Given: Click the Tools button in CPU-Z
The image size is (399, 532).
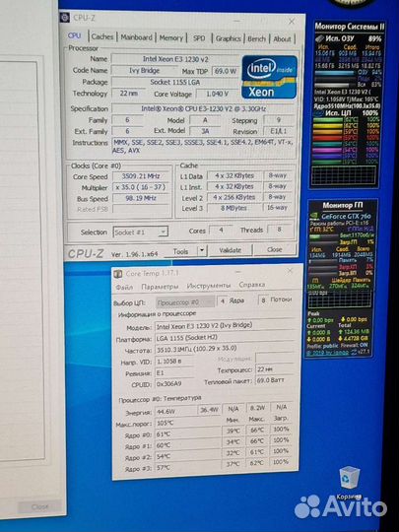Looking at the screenshot, I should pos(180,251).
